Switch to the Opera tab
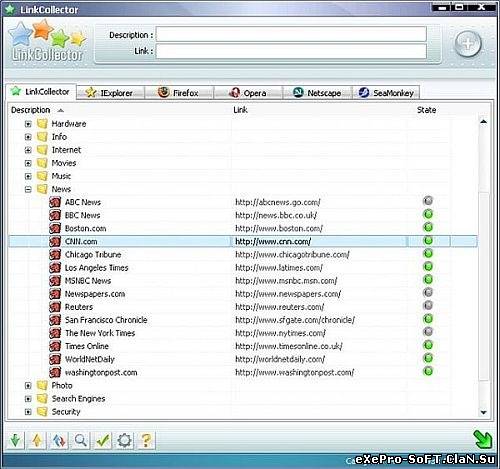 [248, 93]
